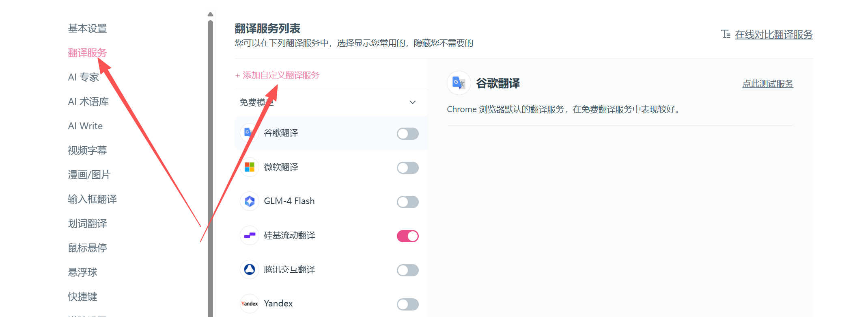Screen dimensions: 868x317
Task: Click the Google Translate icon in detail panel
Action: [x=459, y=83]
